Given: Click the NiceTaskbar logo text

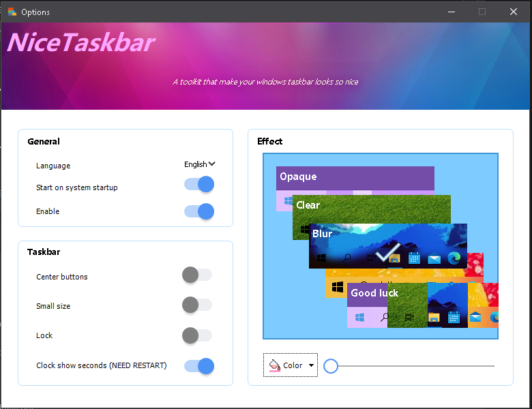Looking at the screenshot, I should (80, 43).
